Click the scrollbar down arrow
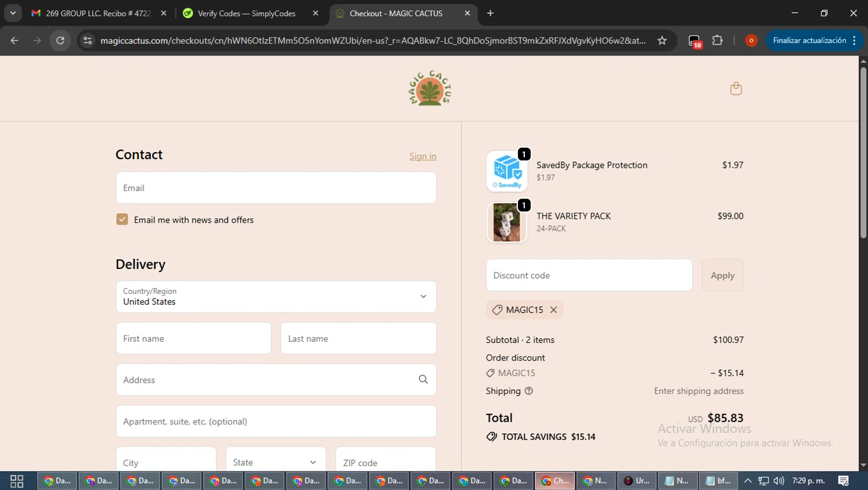 click(863, 465)
